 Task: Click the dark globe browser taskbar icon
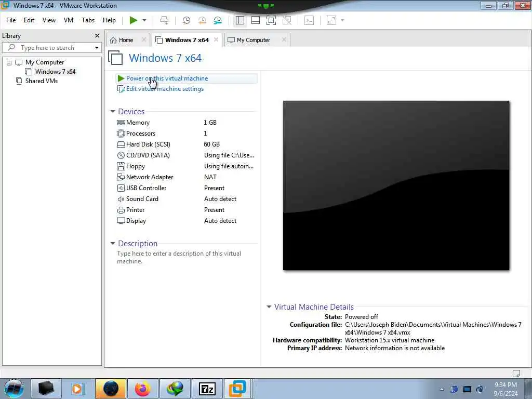[111, 389]
